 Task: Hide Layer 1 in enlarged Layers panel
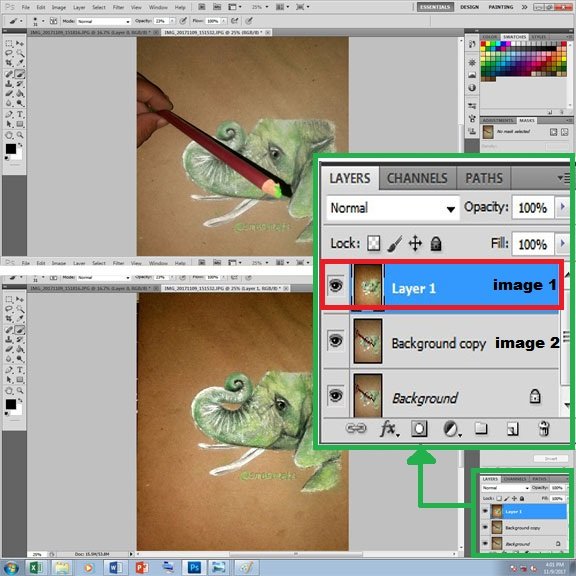335,285
